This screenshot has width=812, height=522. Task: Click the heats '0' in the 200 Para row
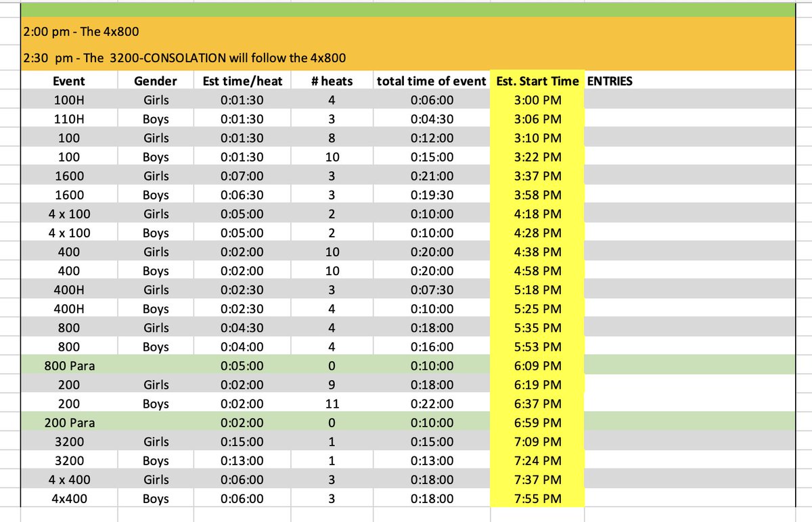tap(332, 423)
